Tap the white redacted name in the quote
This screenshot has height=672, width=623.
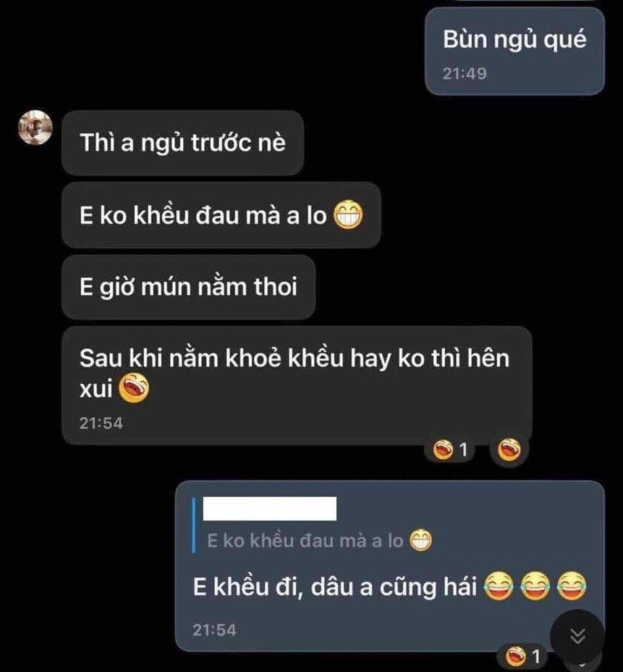(x=270, y=509)
